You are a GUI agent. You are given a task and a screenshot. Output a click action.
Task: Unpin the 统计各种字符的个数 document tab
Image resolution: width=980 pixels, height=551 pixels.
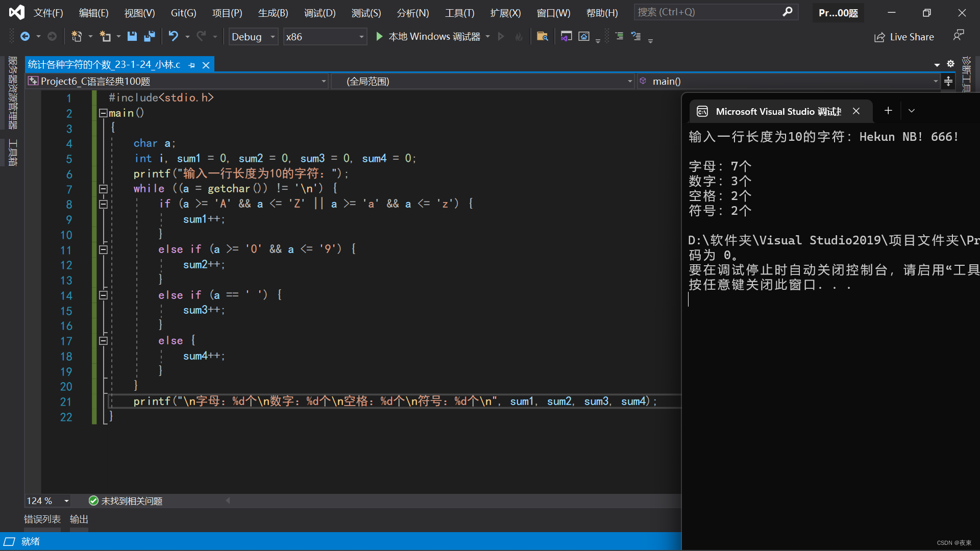click(x=191, y=65)
